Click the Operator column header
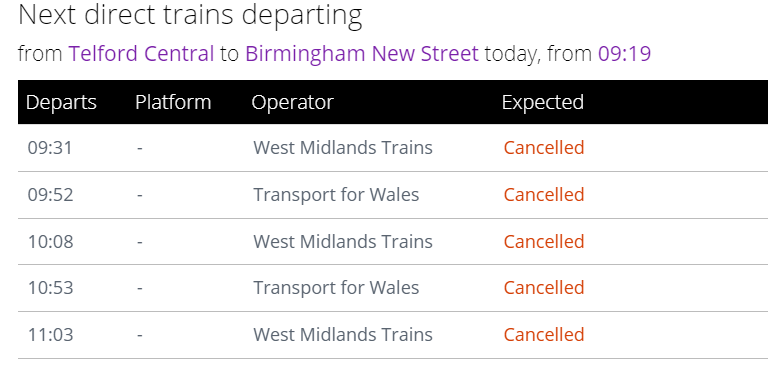776x386 pixels. pyautogui.click(x=292, y=102)
